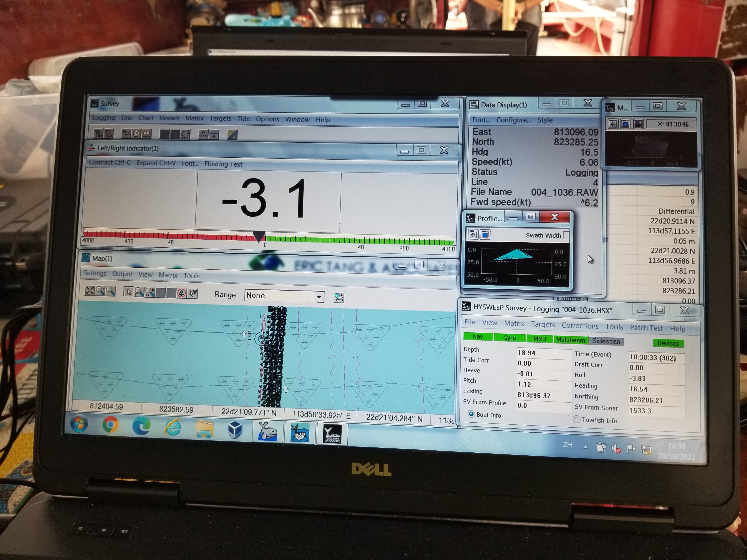747x560 pixels.
Task: Click the down-arrow under waves icon
Action: pos(214,135)
